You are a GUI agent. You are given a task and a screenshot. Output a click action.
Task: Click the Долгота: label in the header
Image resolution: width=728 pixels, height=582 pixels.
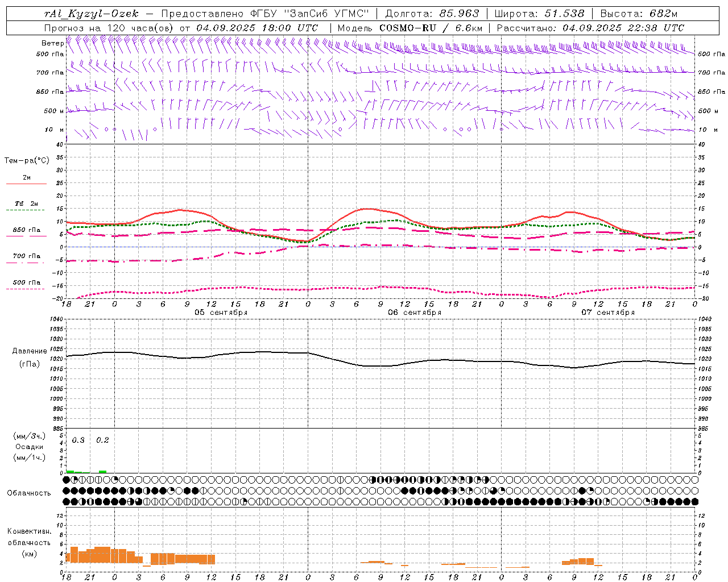[409, 14]
